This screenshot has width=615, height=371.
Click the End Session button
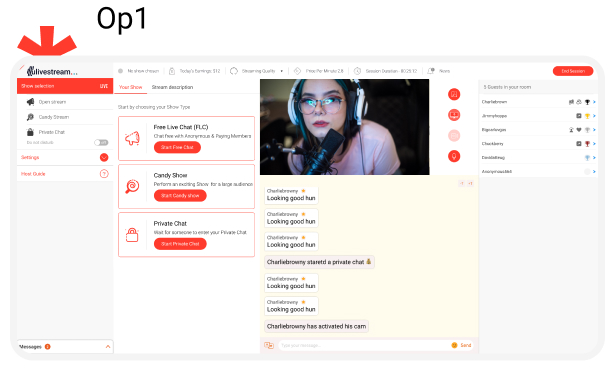pyautogui.click(x=573, y=71)
